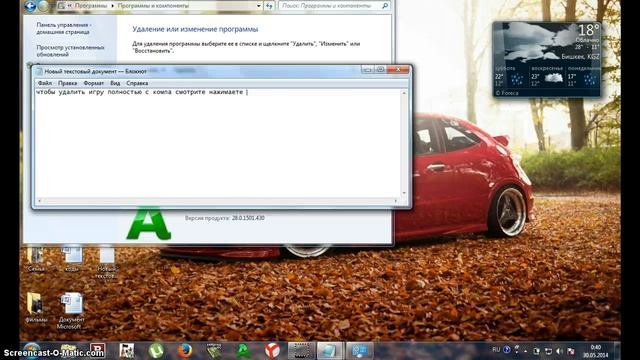Select the фильмы folder on desktop
Viewport: 640px width, 360px height.
[36, 307]
